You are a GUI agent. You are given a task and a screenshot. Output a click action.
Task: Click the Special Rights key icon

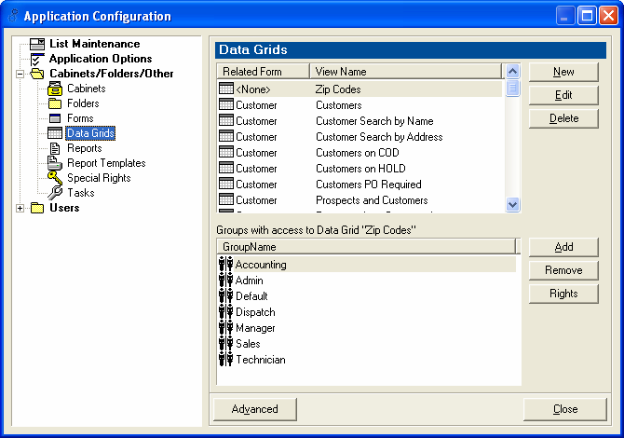click(55, 178)
